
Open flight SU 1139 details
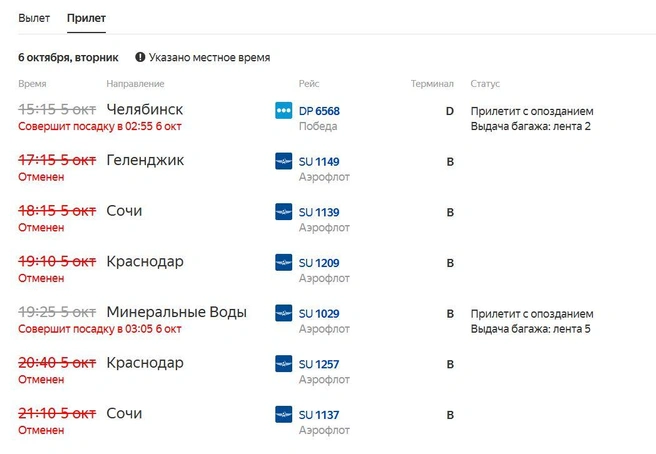[x=319, y=213]
